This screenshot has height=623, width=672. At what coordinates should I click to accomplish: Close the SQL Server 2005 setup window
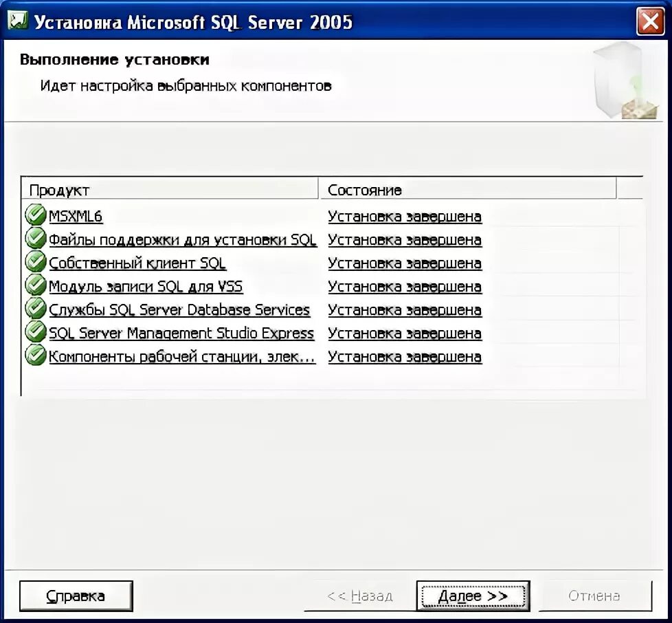pyautogui.click(x=651, y=21)
